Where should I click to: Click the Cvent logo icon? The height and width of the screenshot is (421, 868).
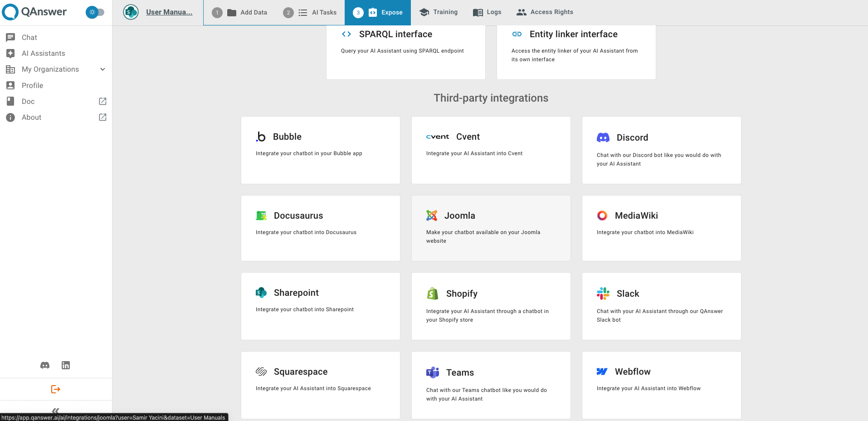(x=438, y=137)
